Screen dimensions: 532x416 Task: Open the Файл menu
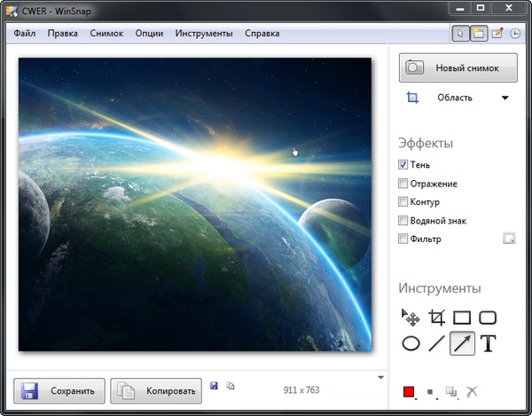(x=25, y=34)
